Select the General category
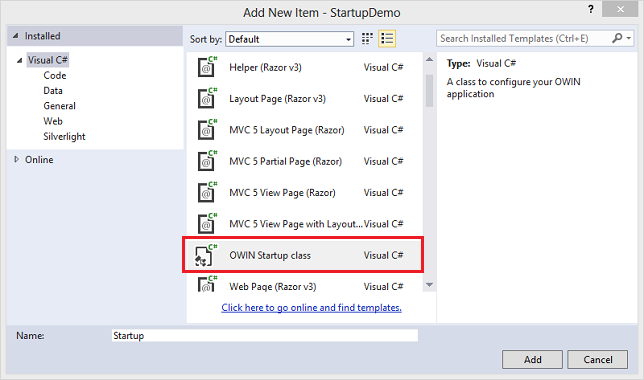 click(60, 106)
